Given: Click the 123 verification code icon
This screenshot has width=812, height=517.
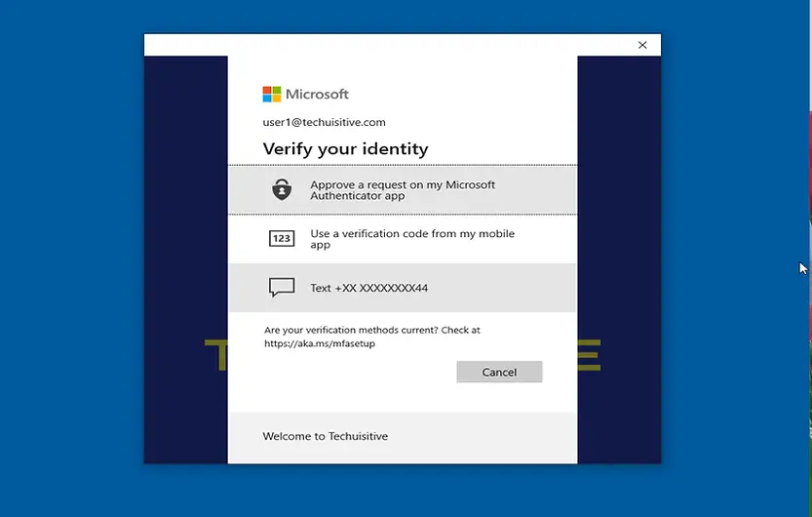Looking at the screenshot, I should (282, 238).
